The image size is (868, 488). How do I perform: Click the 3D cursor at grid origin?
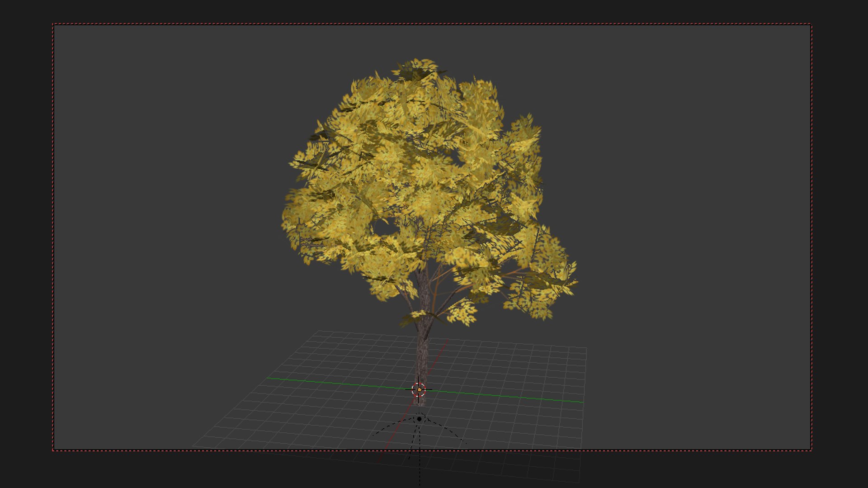click(420, 389)
